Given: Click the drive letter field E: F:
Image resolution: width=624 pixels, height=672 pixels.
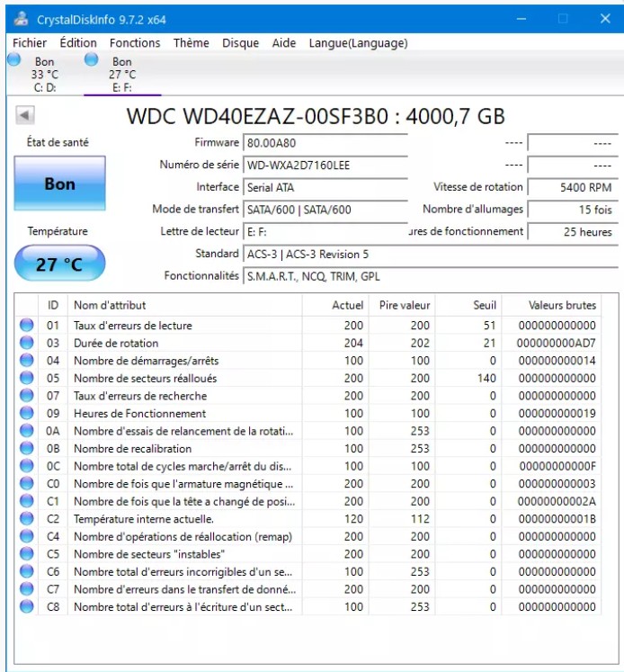Looking at the screenshot, I should tap(325, 232).
